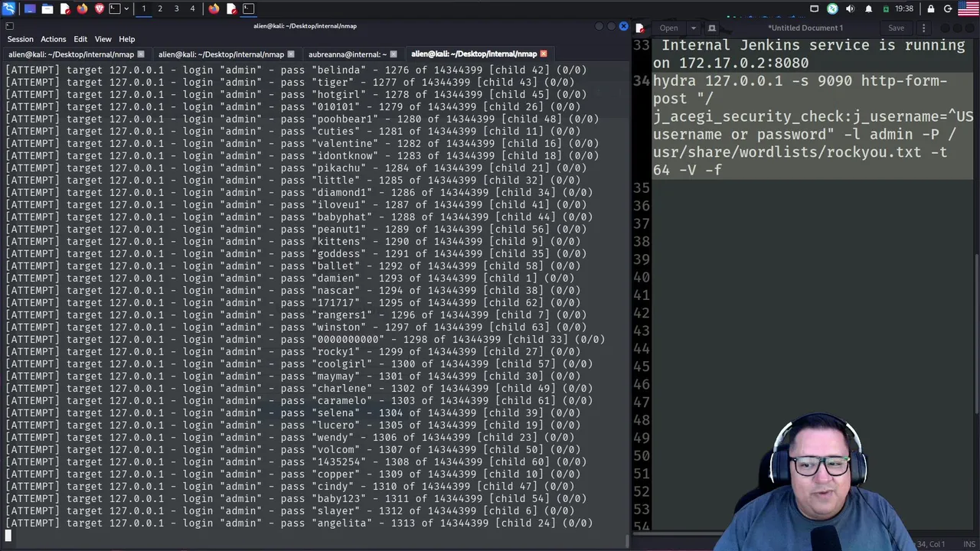Click the terminal line with pass "angelita"
Image resolution: width=980 pixels, height=551 pixels.
point(299,523)
